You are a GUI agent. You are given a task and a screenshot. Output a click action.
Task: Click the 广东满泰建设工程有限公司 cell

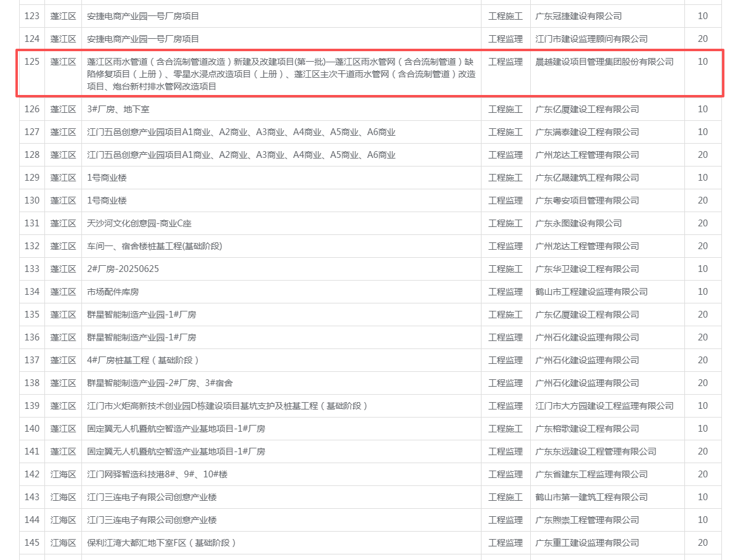pos(587,132)
